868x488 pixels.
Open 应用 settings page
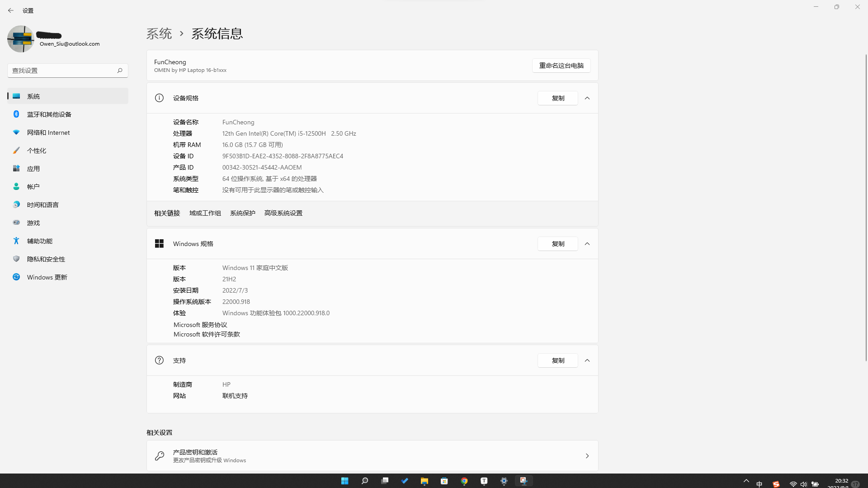(68, 169)
